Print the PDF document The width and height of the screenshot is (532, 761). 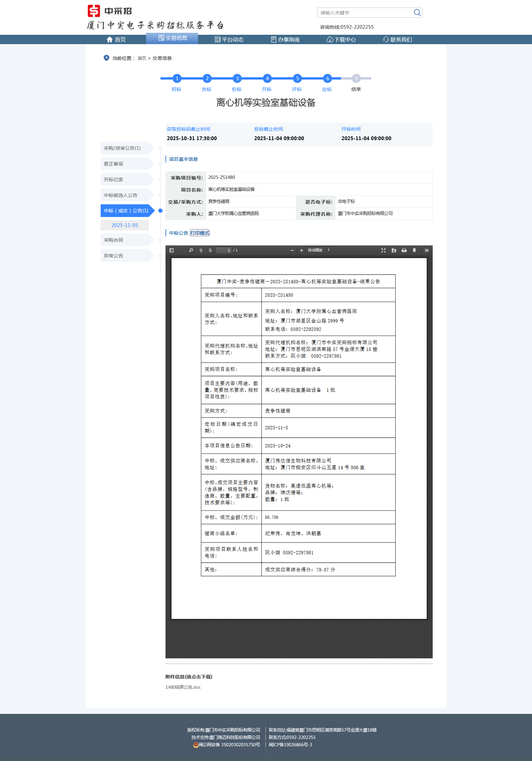tap(404, 250)
